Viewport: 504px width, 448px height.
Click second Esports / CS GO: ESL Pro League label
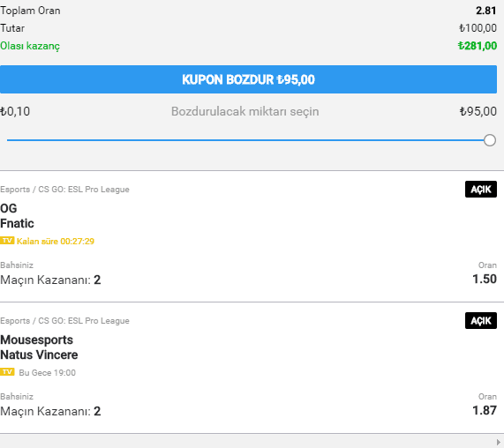(64, 321)
